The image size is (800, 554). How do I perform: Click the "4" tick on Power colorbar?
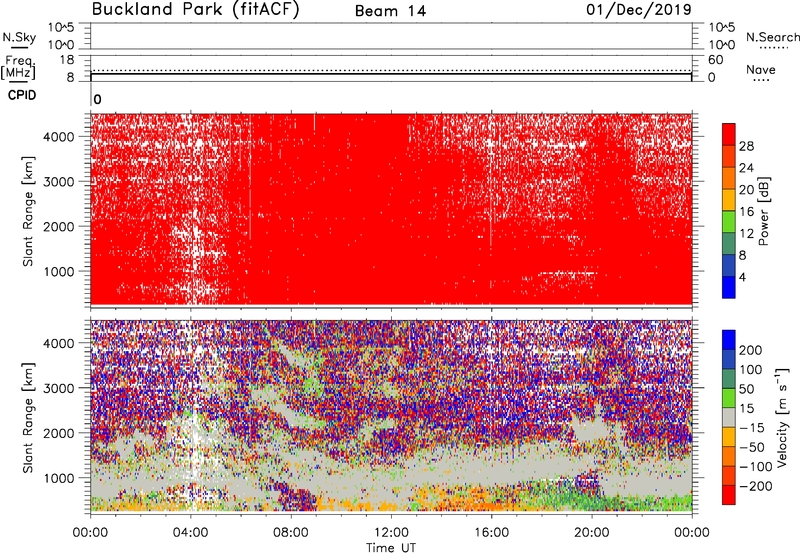743,277
